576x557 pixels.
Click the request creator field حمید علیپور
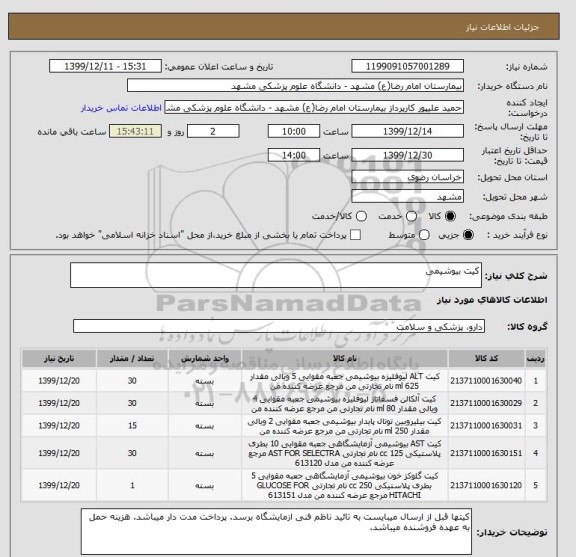click(x=314, y=108)
